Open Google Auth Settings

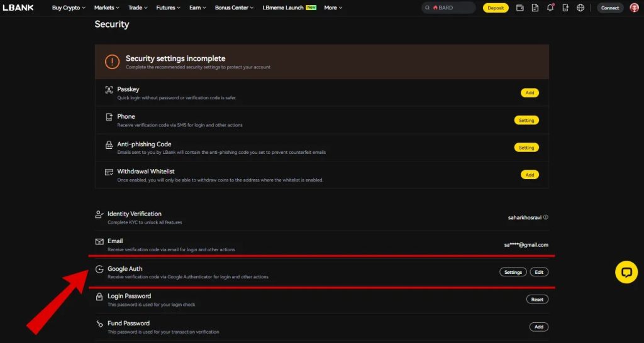[513, 272]
